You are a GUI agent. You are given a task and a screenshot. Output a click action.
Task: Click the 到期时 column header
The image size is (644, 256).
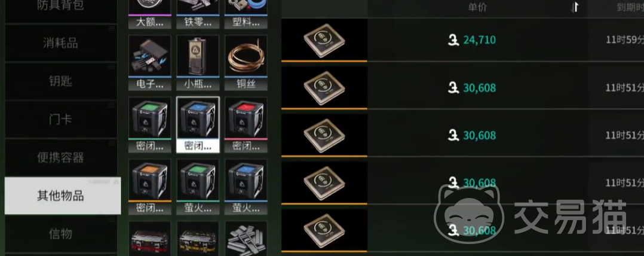630,7
